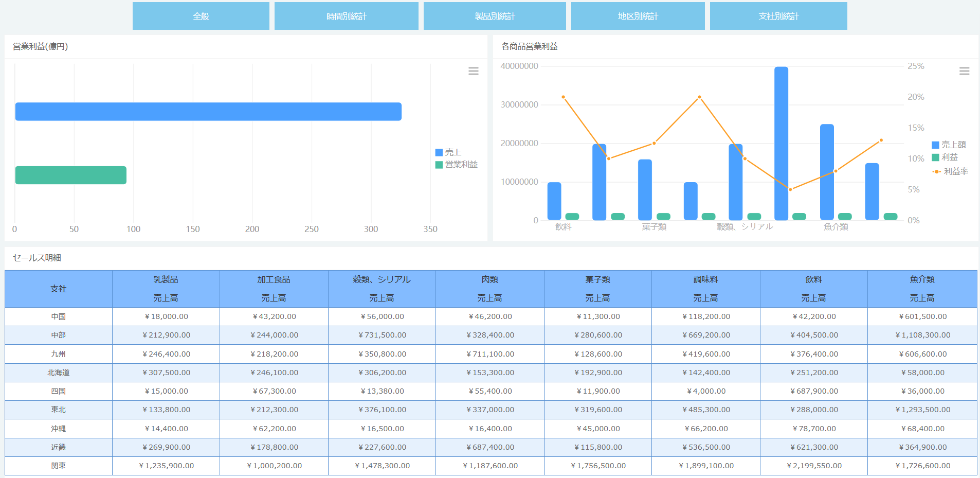Select the 穀類、シリアル table column header
This screenshot has height=478, width=980.
(382, 279)
